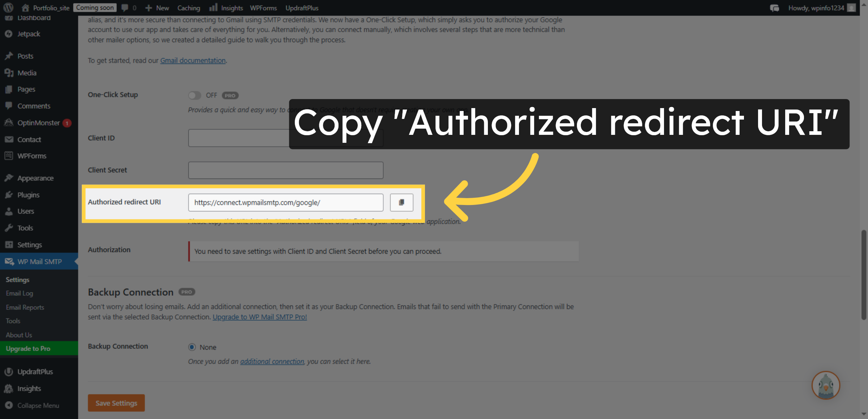Open the Howdy wpinfo1234 account menu

click(x=816, y=8)
